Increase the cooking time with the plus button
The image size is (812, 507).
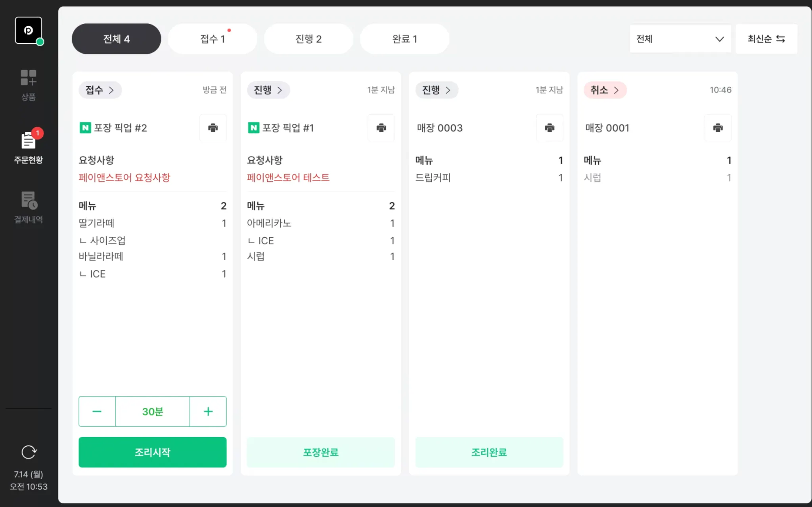point(208,411)
